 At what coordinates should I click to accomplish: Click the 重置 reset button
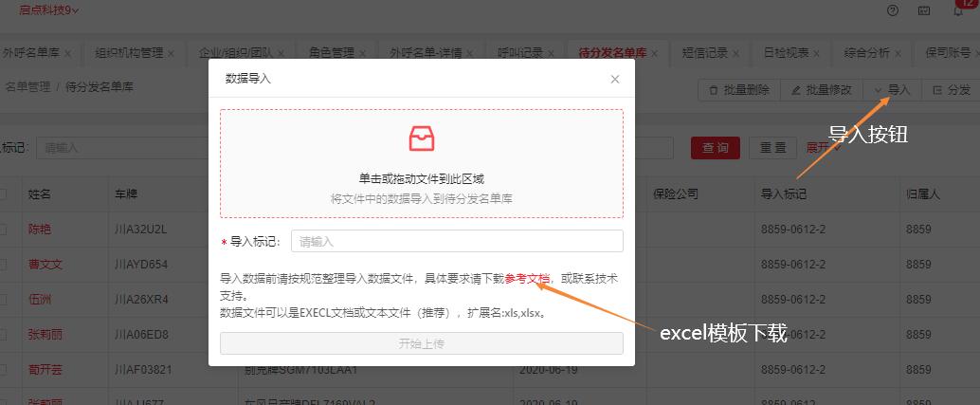pyautogui.click(x=773, y=148)
